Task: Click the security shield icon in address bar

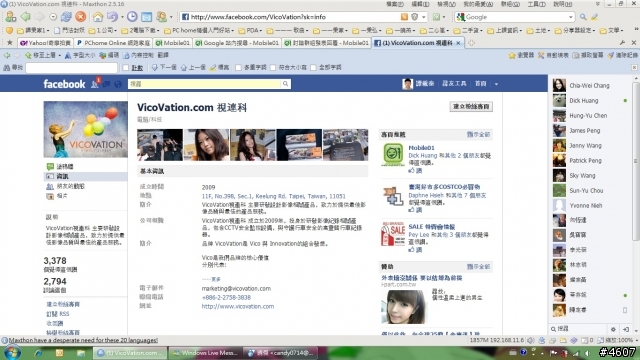Action: (x=415, y=17)
